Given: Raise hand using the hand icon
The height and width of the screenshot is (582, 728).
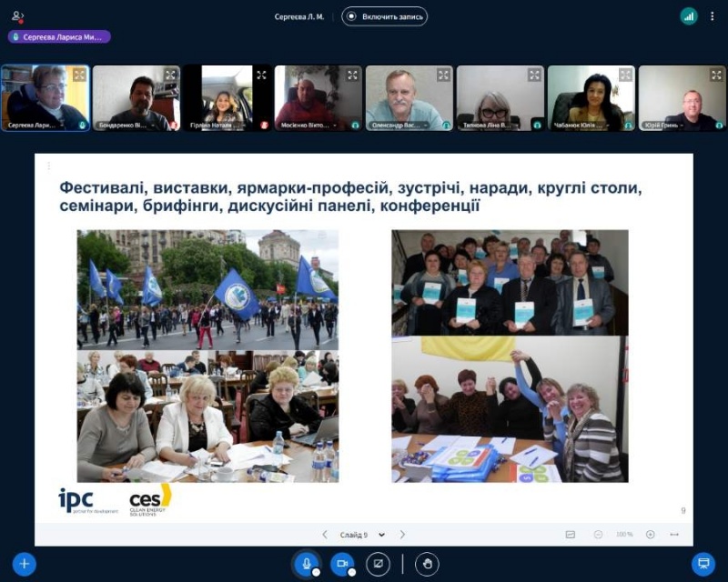Looking at the screenshot, I should click(x=427, y=564).
